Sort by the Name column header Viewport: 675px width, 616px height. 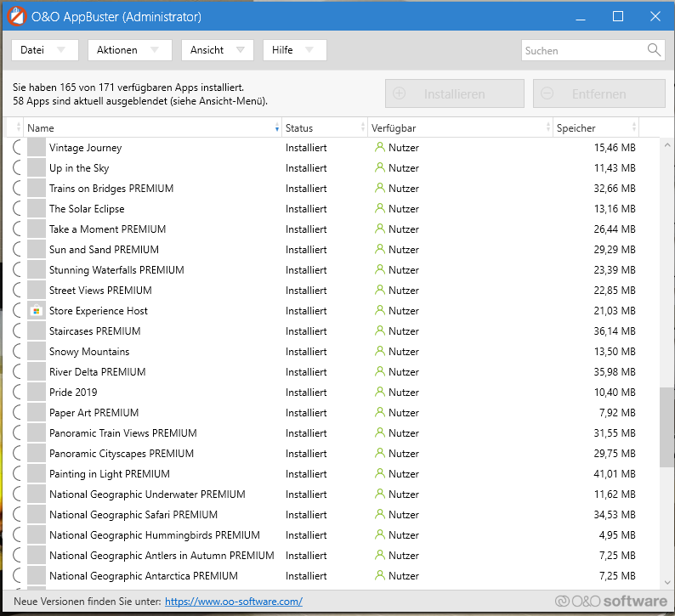(x=152, y=127)
